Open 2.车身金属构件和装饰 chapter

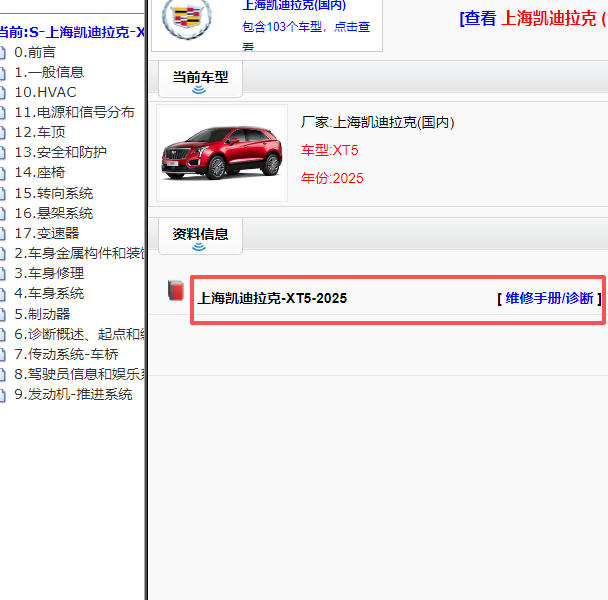click(x=79, y=253)
